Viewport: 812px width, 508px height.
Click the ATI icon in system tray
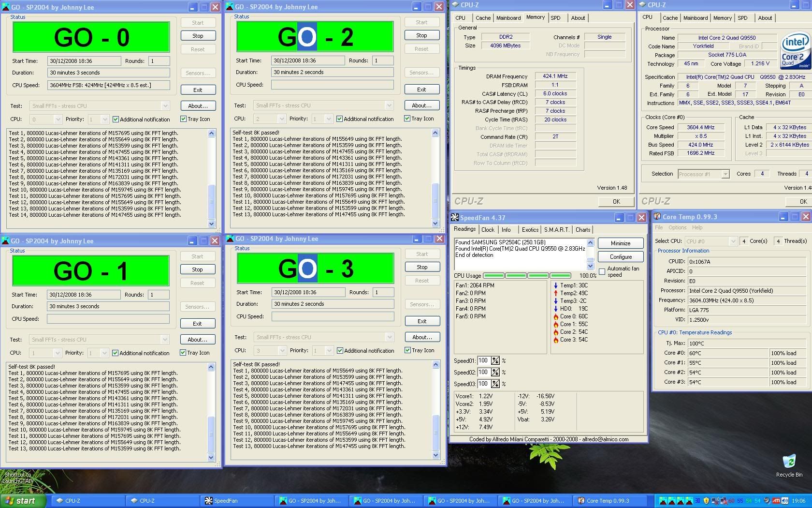click(x=776, y=501)
